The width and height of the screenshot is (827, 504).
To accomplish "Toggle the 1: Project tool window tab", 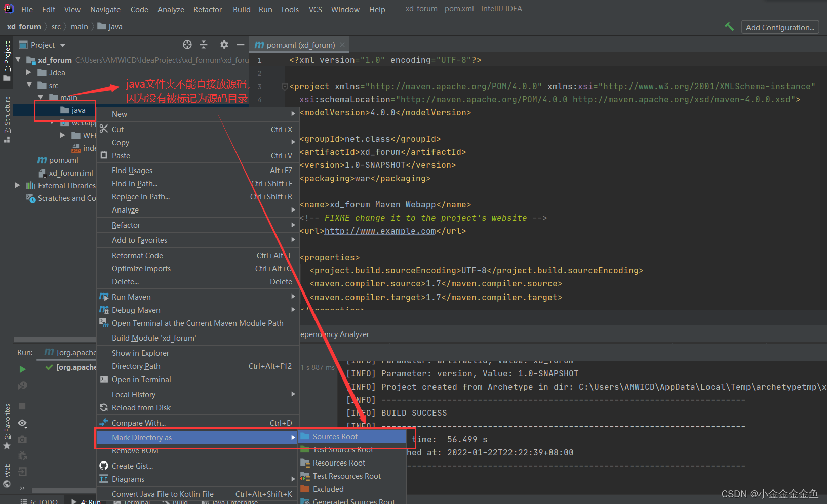I will pos(7,61).
